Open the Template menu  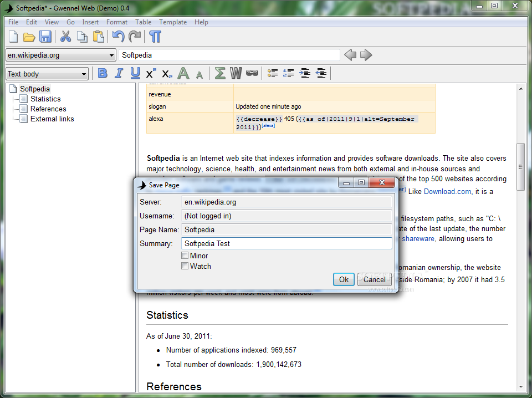coord(173,22)
